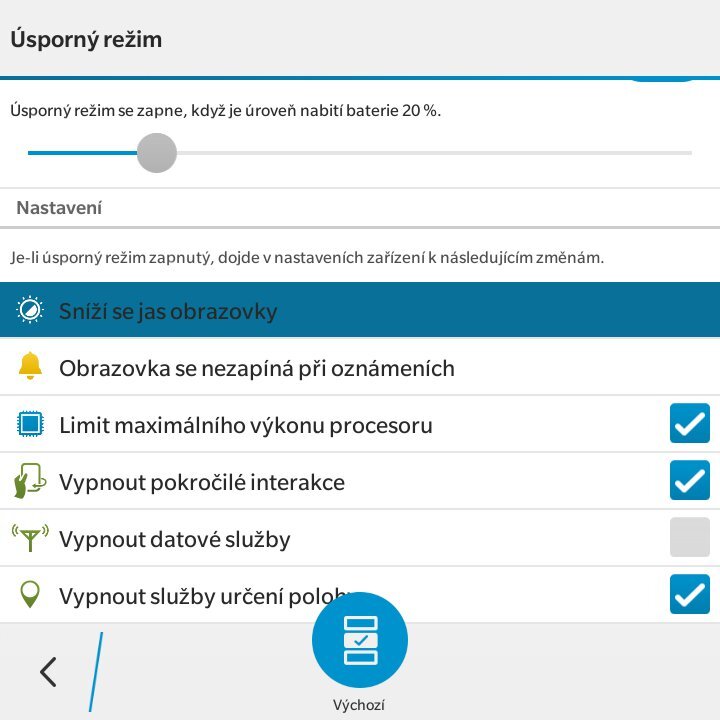Click the green location pin icon
Screen dimensions: 720x720
point(31,595)
